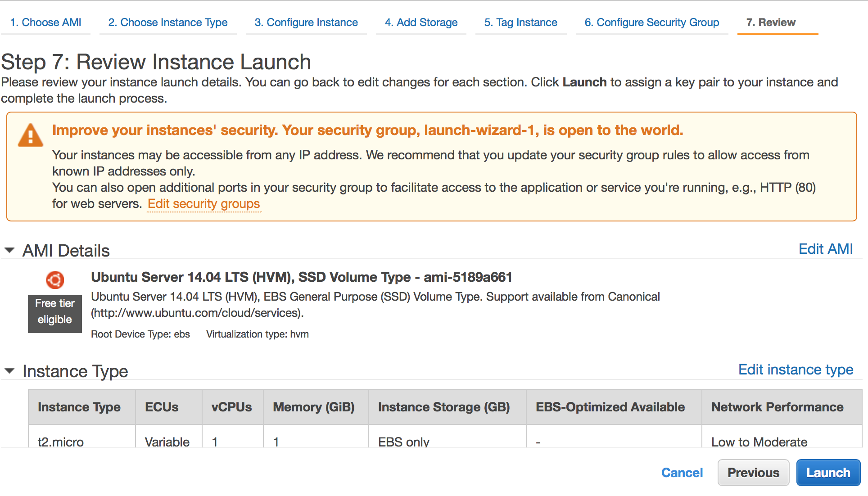Click the orange warning triangle icon
The width and height of the screenshot is (868, 496).
pyautogui.click(x=30, y=135)
